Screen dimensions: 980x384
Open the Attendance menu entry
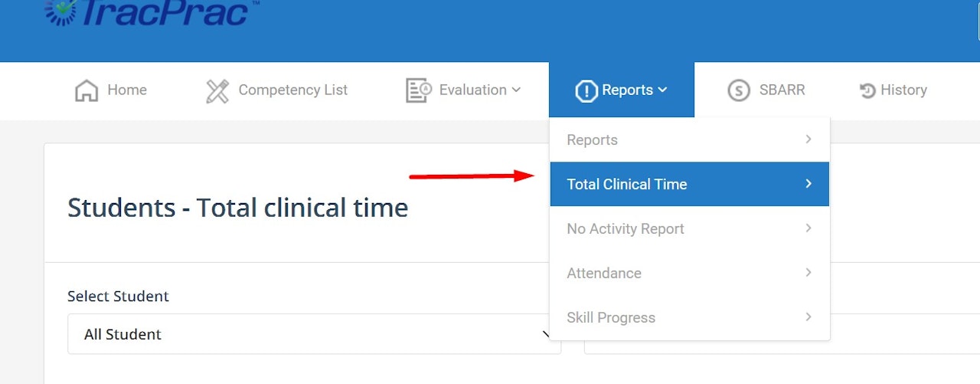pos(604,273)
